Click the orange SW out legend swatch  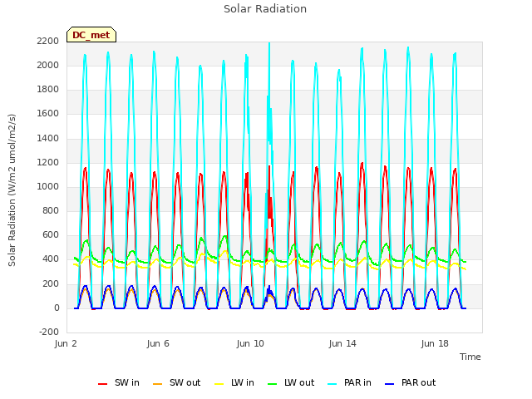157,384
